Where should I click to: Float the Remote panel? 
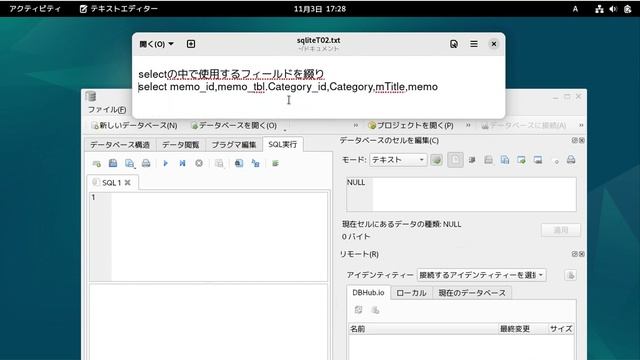(575, 254)
